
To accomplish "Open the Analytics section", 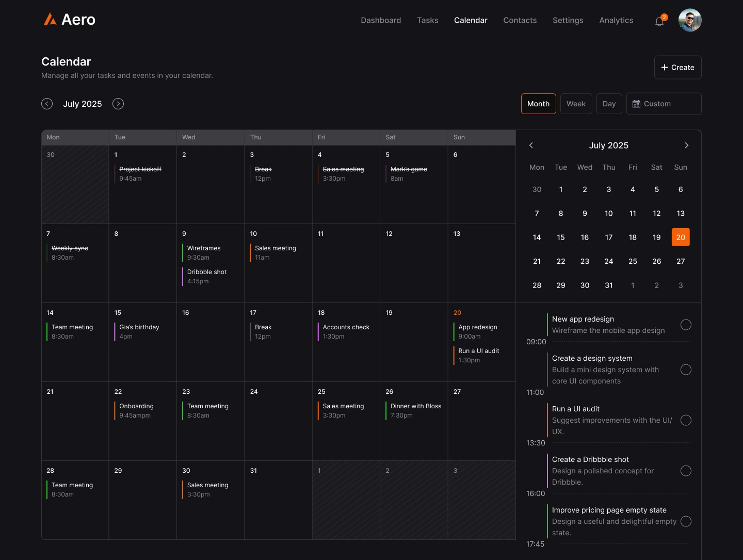I will [x=616, y=20].
